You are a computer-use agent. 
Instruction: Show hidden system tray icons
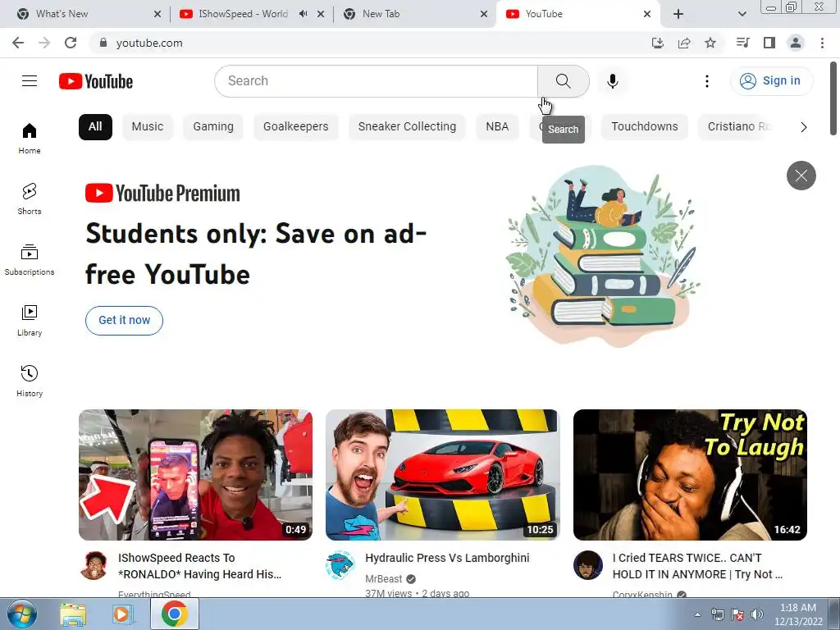[697, 614]
